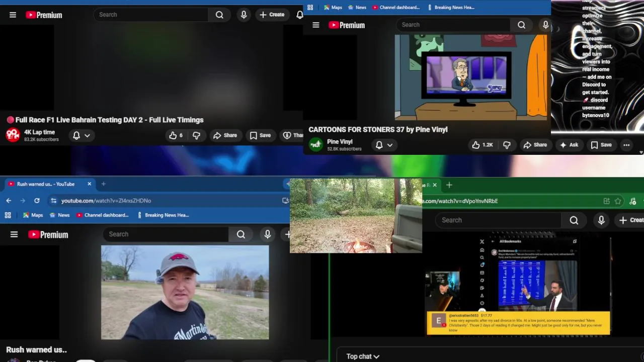Like the Cartoons for Stoners 37 video

tap(482, 145)
